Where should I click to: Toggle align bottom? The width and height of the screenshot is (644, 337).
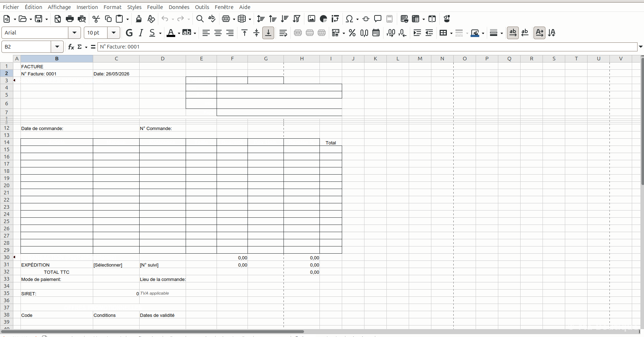click(268, 33)
